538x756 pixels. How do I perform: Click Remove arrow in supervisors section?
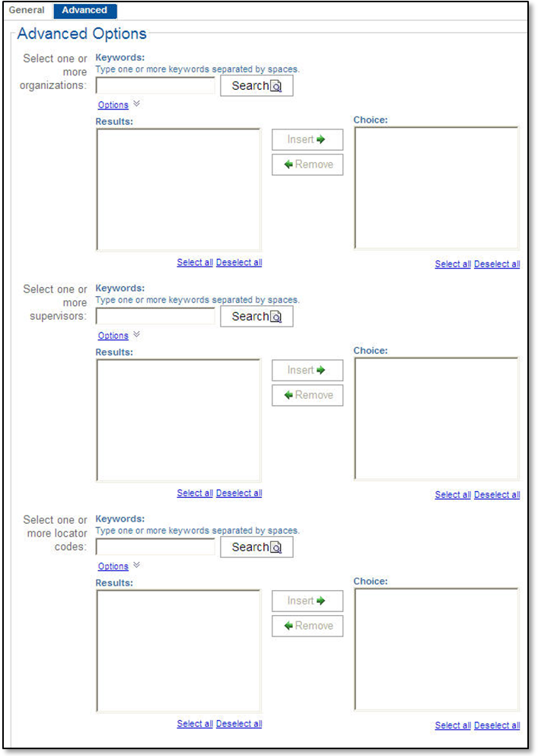pyautogui.click(x=307, y=395)
